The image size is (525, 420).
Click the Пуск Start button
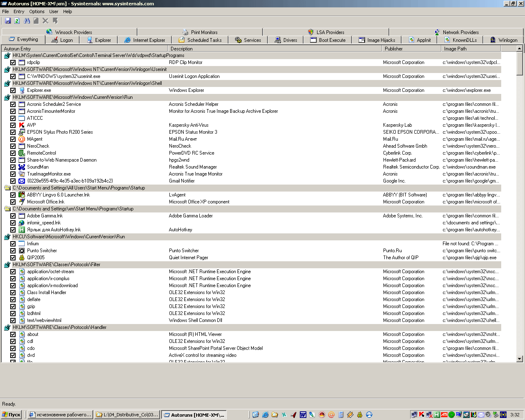(11, 415)
